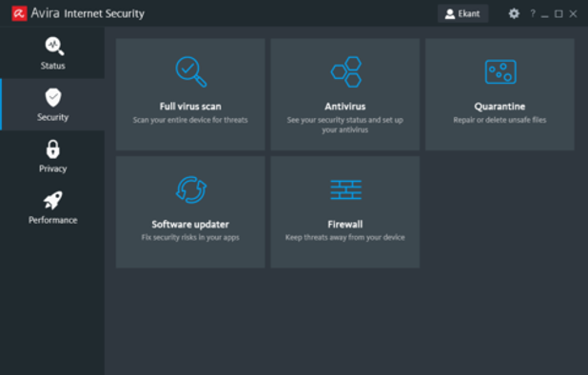The height and width of the screenshot is (375, 588).
Task: Click the 'Avira Internet Security' title text
Action: point(88,13)
